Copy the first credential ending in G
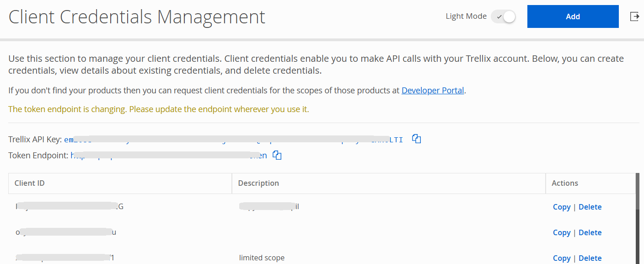Viewport: 644px width, 264px height. pos(561,207)
